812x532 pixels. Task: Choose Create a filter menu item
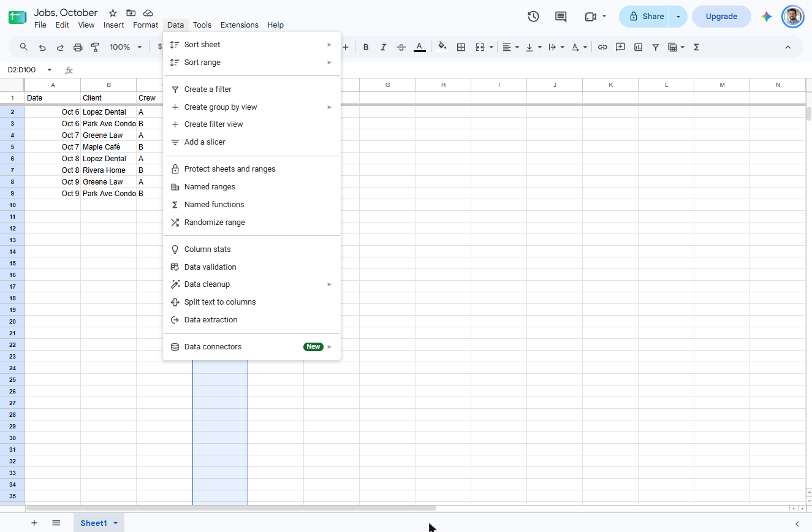pyautogui.click(x=252, y=89)
